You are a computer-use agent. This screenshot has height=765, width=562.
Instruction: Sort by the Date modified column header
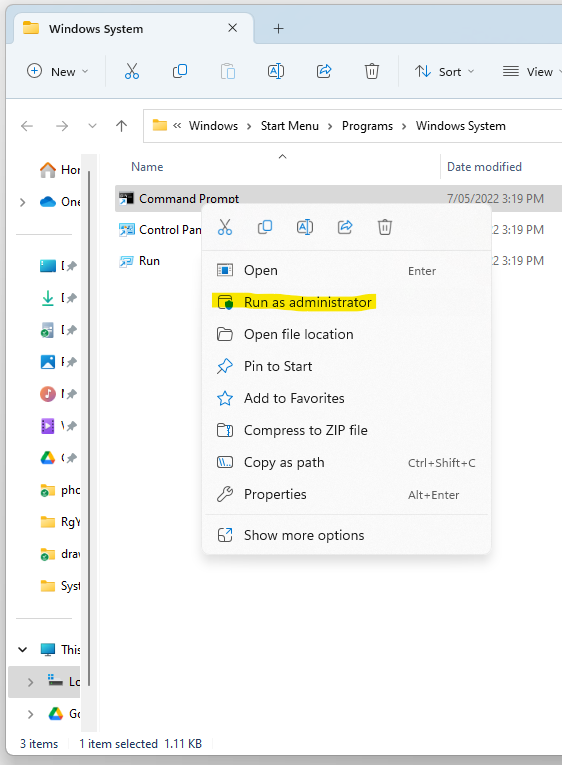click(x=484, y=167)
